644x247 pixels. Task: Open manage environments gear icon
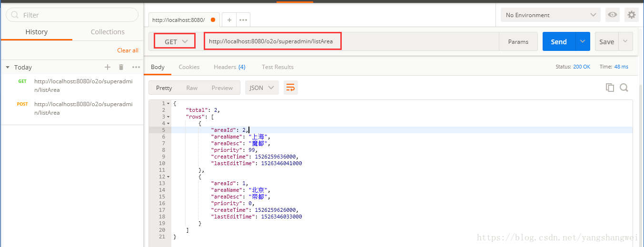point(632,15)
